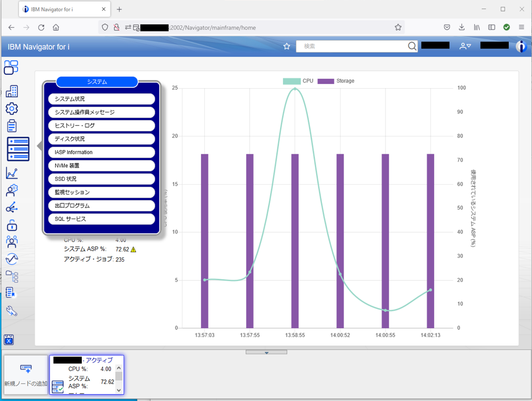Open the gear settings sidebar icon
532x401 pixels.
tap(12, 109)
